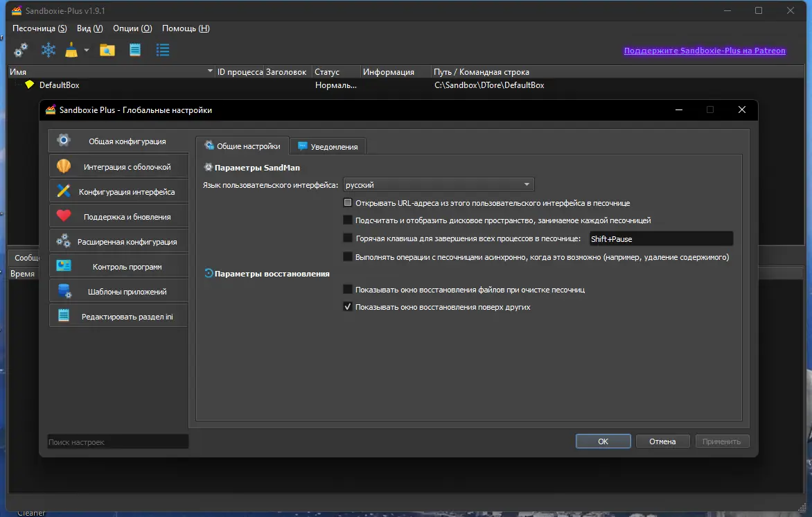Select Общая конфигурация settings category

tap(118, 141)
